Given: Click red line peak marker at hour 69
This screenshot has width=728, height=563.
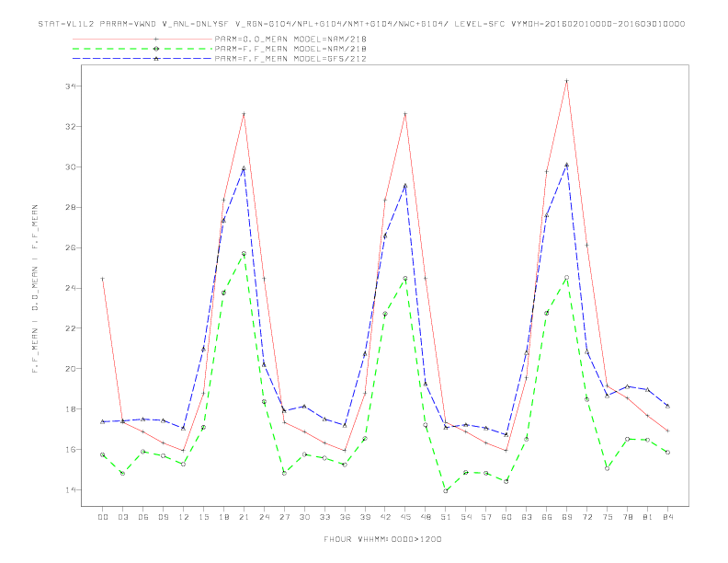Looking at the screenshot, I should tap(566, 81).
